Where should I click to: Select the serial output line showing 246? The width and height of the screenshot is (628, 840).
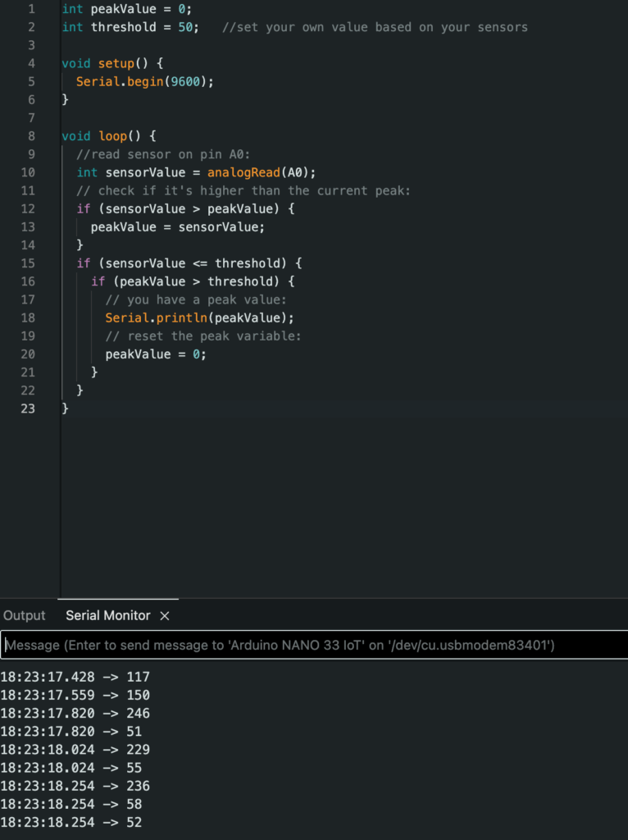(75, 713)
